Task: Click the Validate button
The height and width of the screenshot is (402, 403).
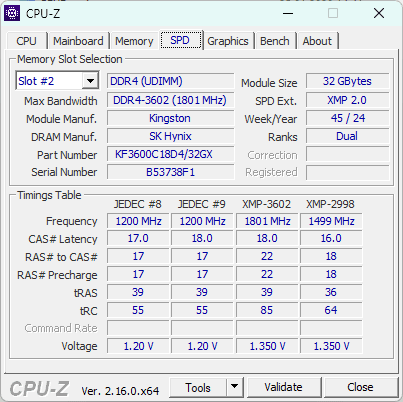Action: 283,387
